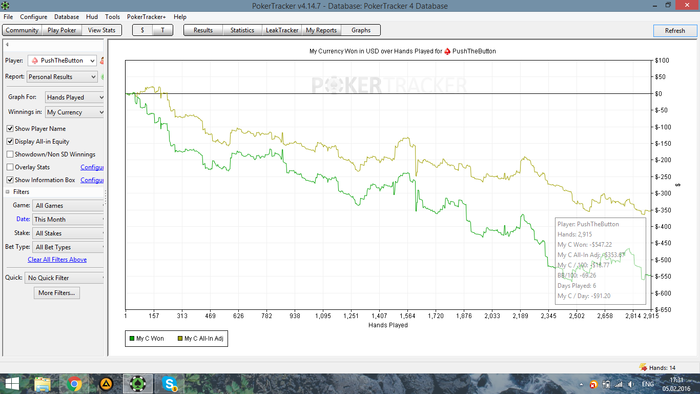The width and height of the screenshot is (700, 394).
Task: Click the player icon right of Player dropdown
Action: coord(102,60)
